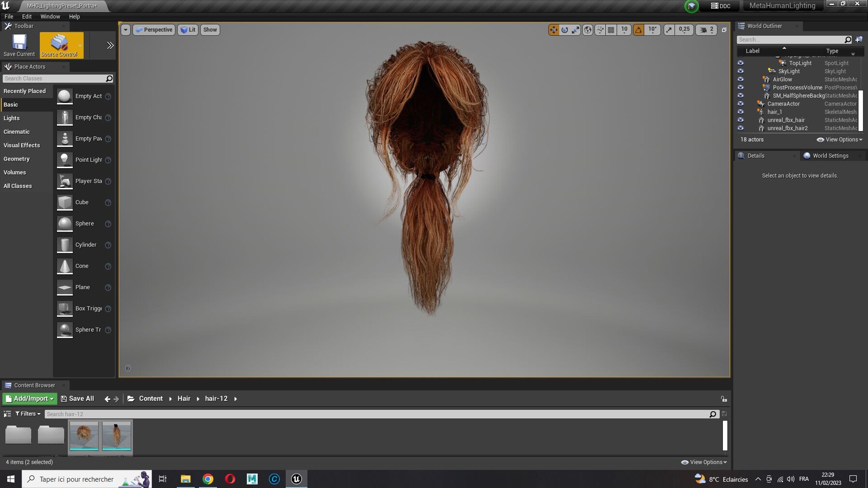Select the Cylinder actor icon
The width and height of the screenshot is (868, 488).
[65, 245]
